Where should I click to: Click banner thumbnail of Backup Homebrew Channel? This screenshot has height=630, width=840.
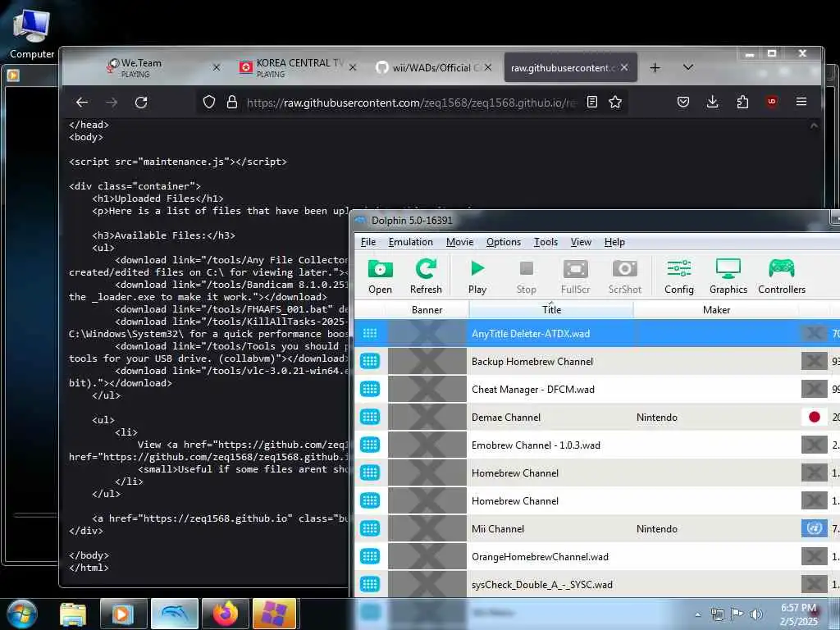pyautogui.click(x=427, y=361)
